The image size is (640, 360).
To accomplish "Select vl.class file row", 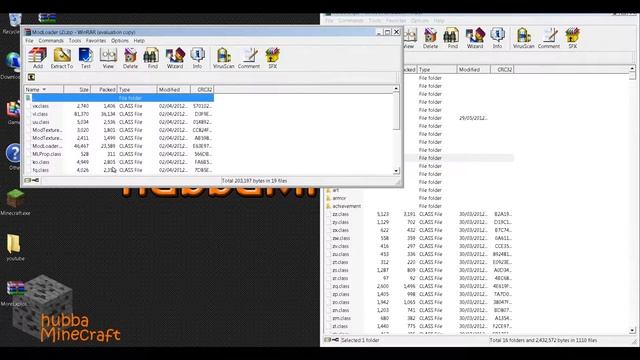I will (119, 114).
